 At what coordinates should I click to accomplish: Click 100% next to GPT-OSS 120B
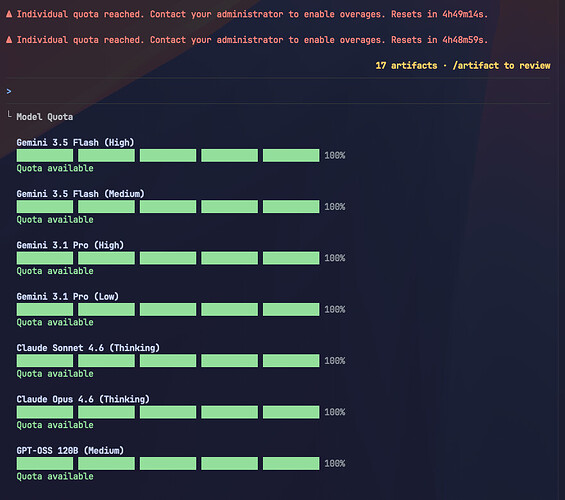tap(335, 464)
